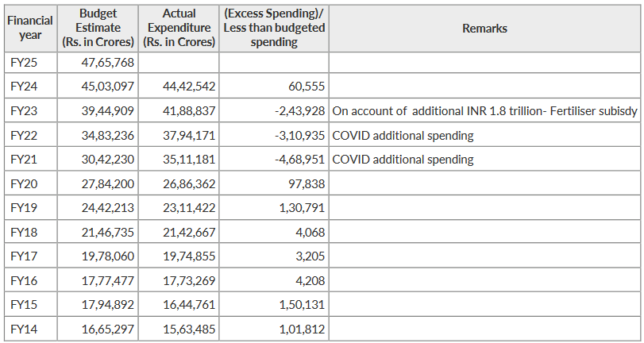
Task: Click FY22 COVID additional spending remark
Action: point(403,136)
